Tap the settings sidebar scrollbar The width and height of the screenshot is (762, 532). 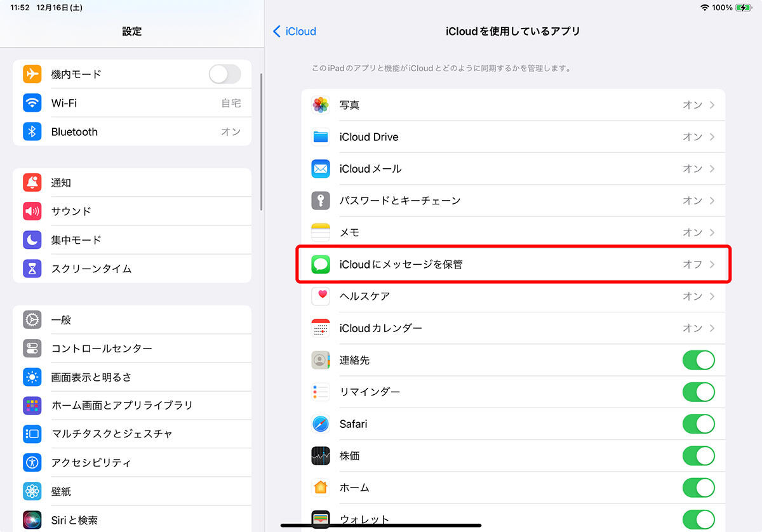(x=261, y=141)
